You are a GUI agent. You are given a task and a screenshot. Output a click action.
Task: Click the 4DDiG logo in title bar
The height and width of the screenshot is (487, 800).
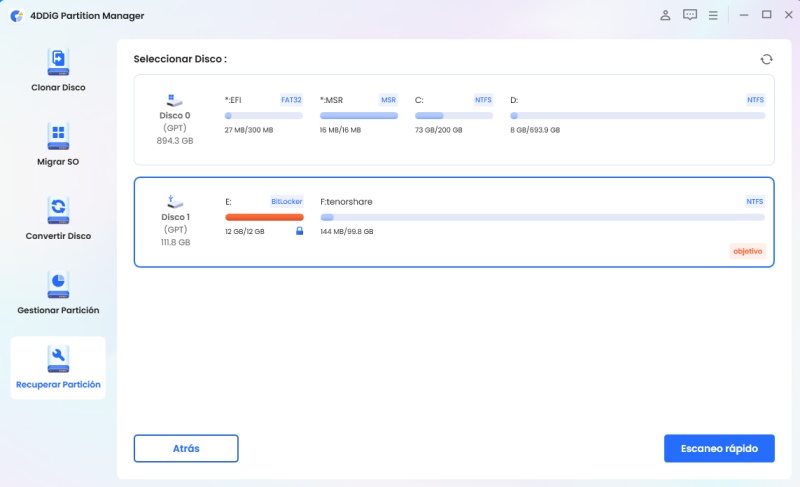point(14,15)
